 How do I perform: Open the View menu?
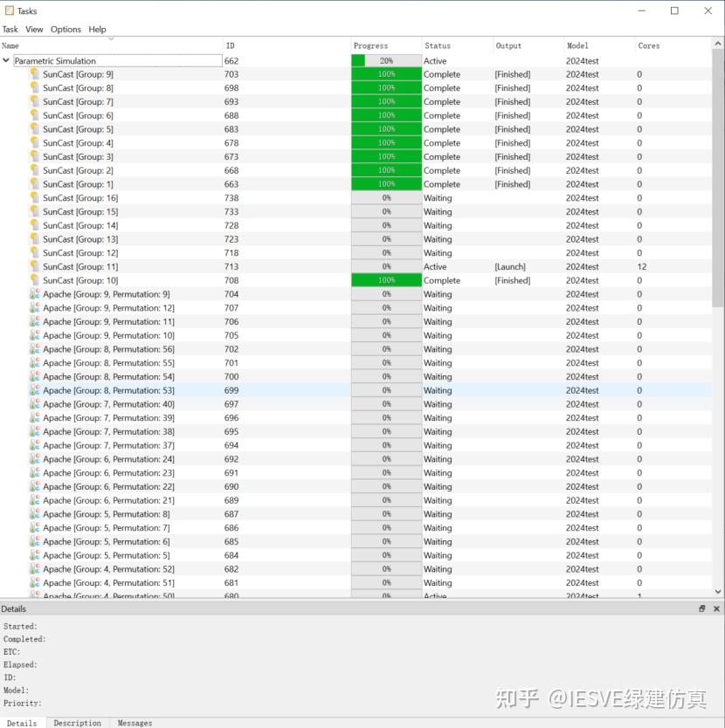34,29
